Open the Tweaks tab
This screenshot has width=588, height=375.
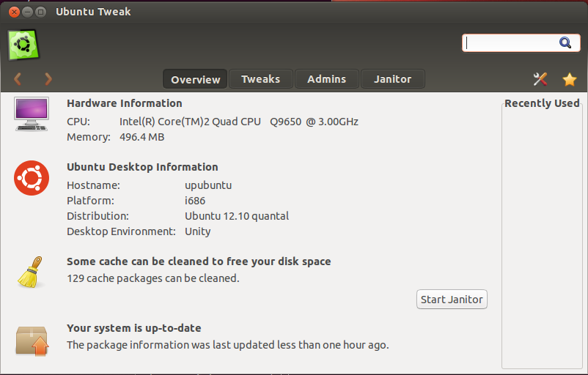pyautogui.click(x=260, y=79)
